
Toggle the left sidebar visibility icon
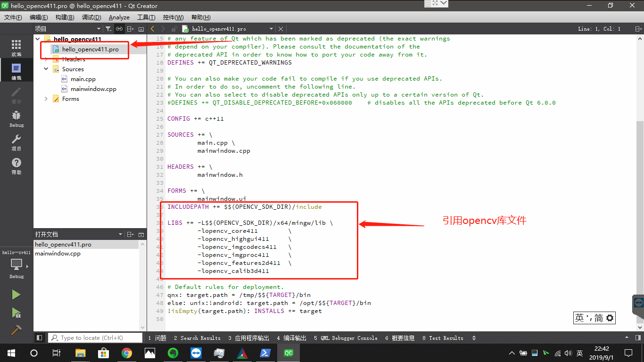[40, 337]
